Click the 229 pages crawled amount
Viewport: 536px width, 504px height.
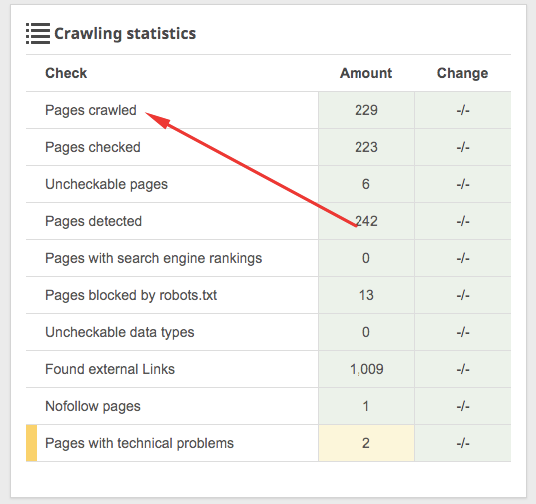click(x=366, y=110)
